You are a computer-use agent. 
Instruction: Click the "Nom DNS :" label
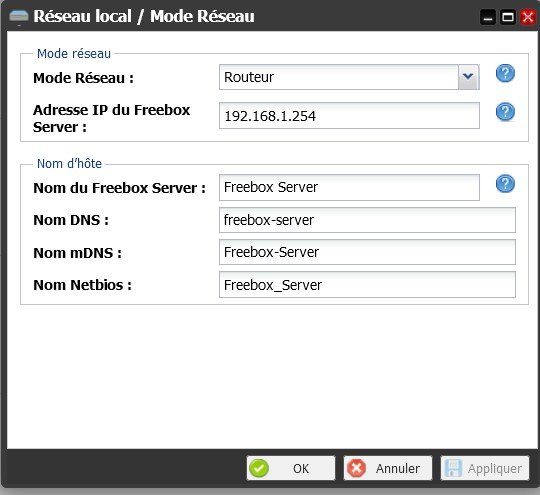pos(71,220)
